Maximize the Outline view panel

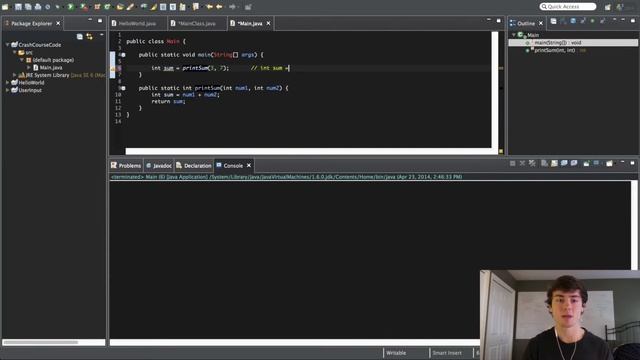point(633,20)
